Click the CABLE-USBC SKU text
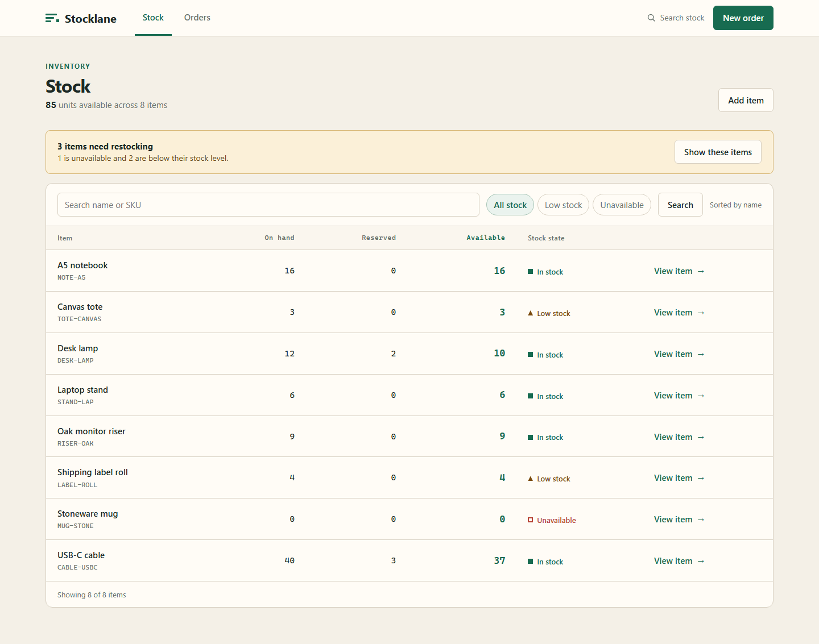Image resolution: width=819 pixels, height=644 pixels. (77, 567)
